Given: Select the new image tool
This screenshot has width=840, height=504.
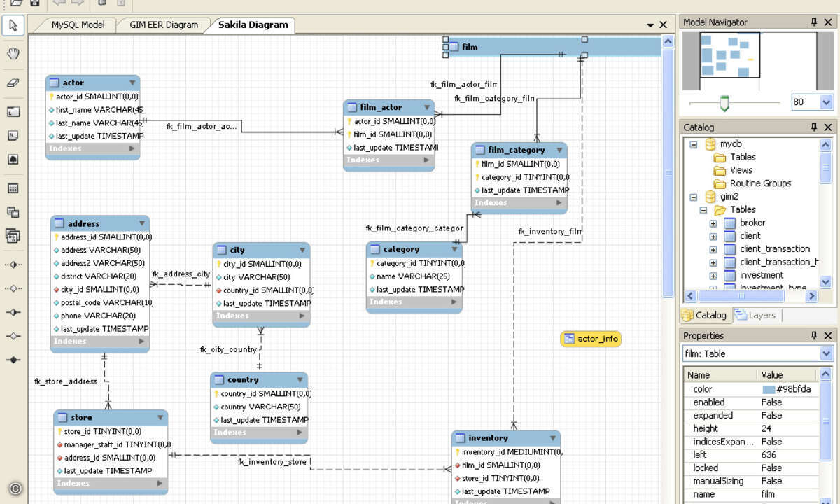Looking at the screenshot, I should click(x=13, y=159).
